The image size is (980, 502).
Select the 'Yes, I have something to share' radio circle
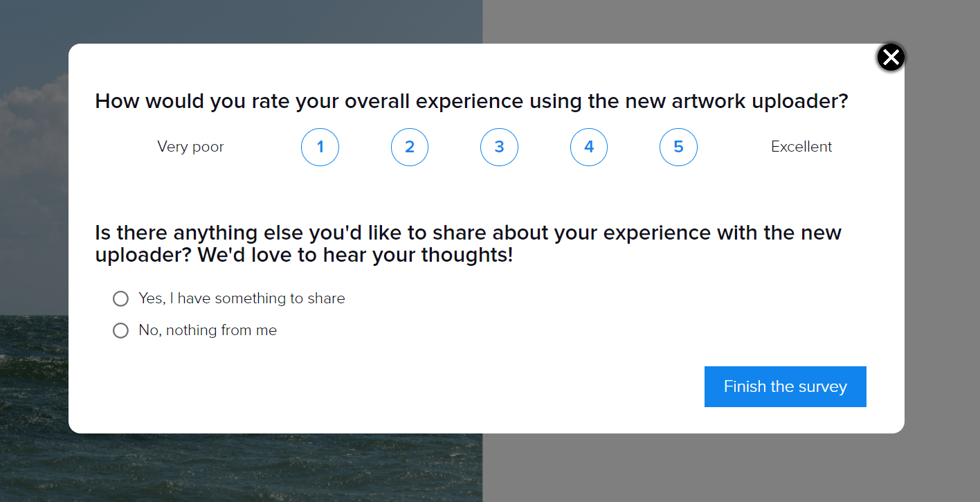120,298
